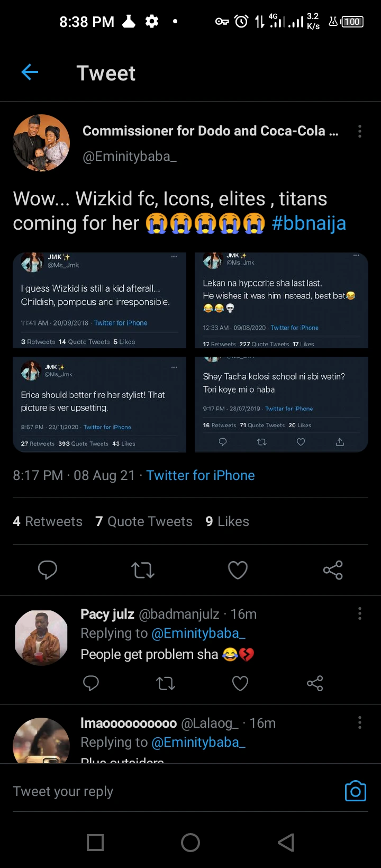Share Pacy julz's reply
Viewport: 381px width, 868px height.
(315, 683)
